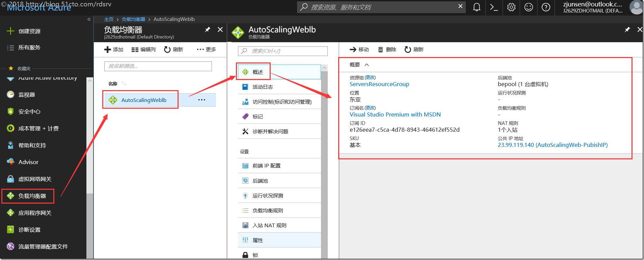Open Advisor in the sidebar
This screenshot has width=644, height=260.
(x=28, y=162)
